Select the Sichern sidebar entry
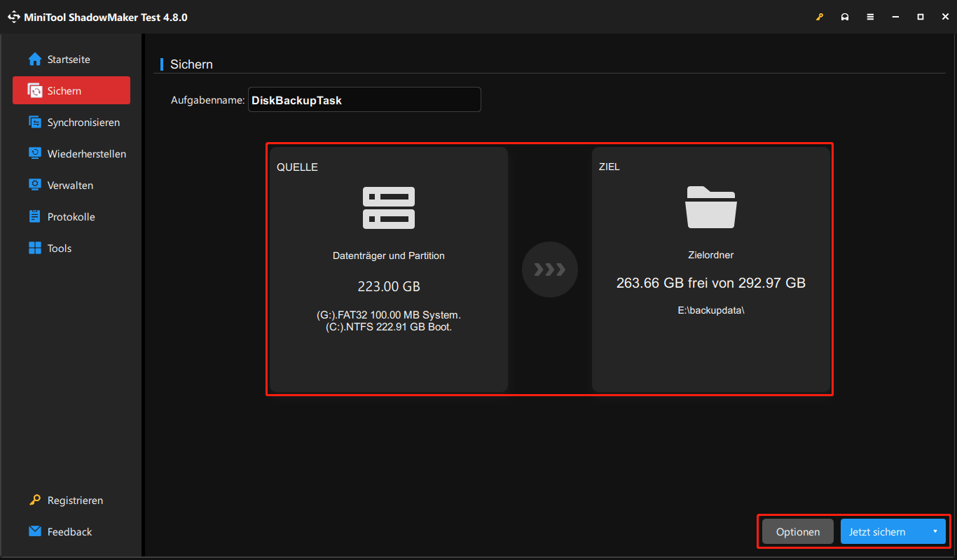The image size is (957, 560). tap(63, 90)
